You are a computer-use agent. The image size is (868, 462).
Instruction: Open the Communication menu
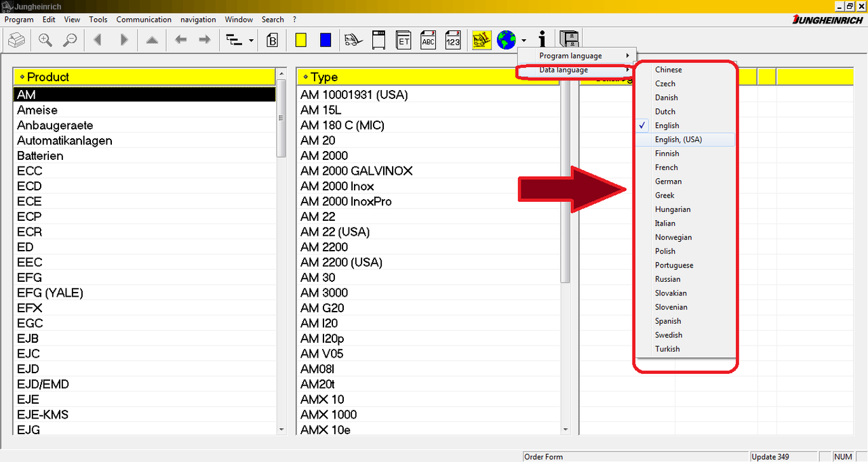pyautogui.click(x=144, y=20)
